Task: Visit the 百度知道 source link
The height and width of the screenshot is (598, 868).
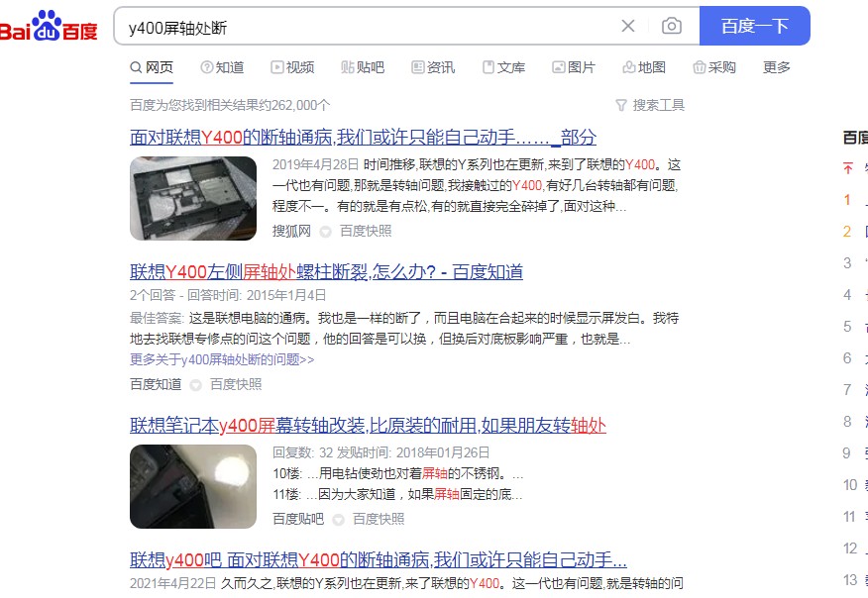Action: [x=156, y=384]
